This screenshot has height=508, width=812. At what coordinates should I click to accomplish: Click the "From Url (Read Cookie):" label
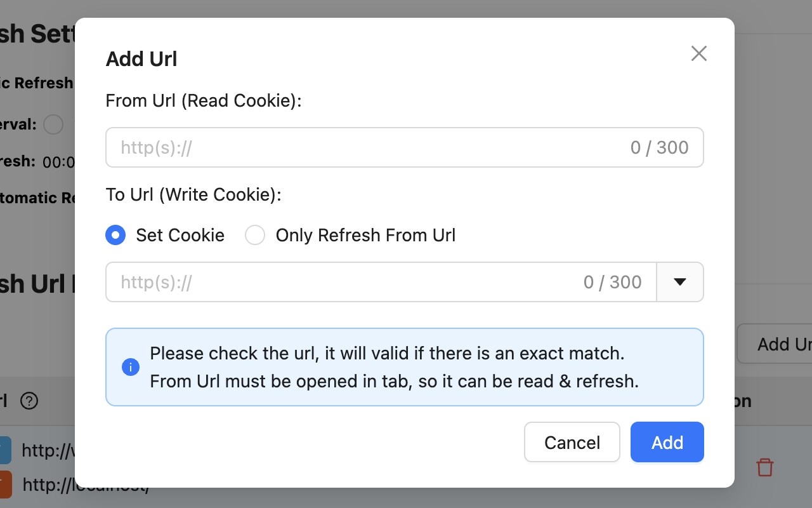[x=204, y=101]
